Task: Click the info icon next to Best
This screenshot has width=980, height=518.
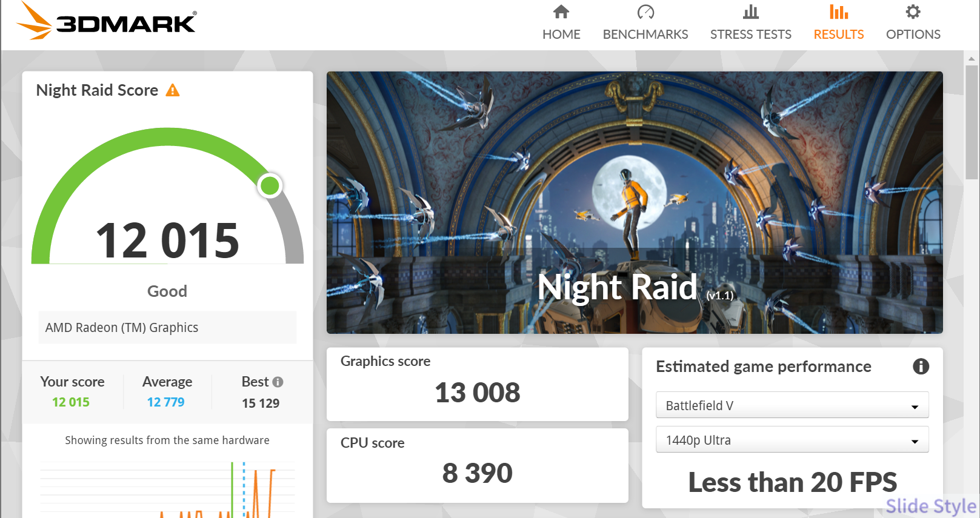Action: click(278, 382)
